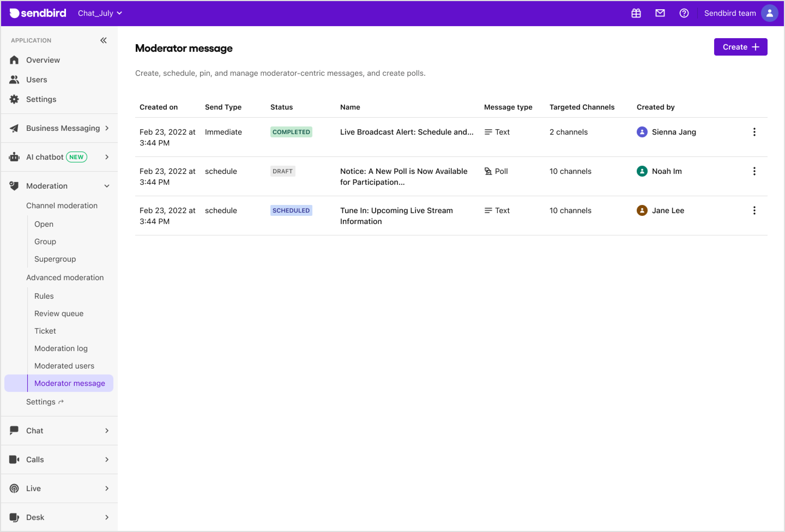Click the Sendbird logo in the header
This screenshot has width=785, height=532.
37,13
